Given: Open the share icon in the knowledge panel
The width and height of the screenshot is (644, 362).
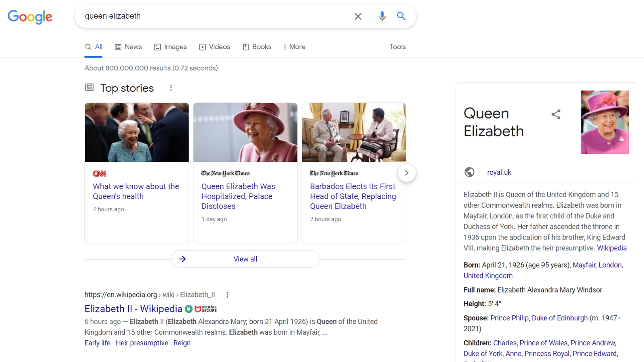Looking at the screenshot, I should [x=556, y=114].
